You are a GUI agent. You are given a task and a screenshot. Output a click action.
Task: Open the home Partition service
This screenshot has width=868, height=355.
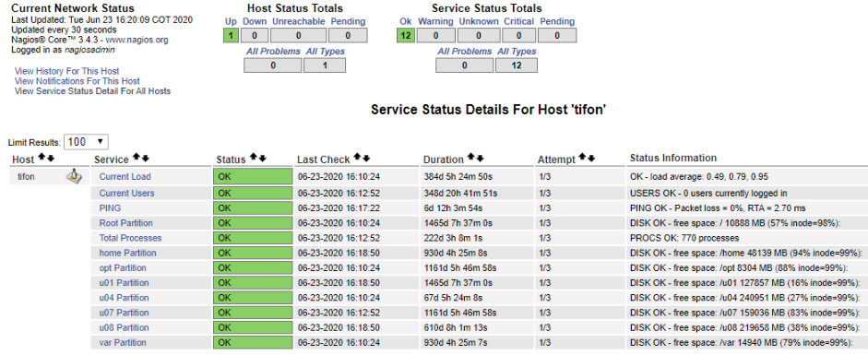128,254
